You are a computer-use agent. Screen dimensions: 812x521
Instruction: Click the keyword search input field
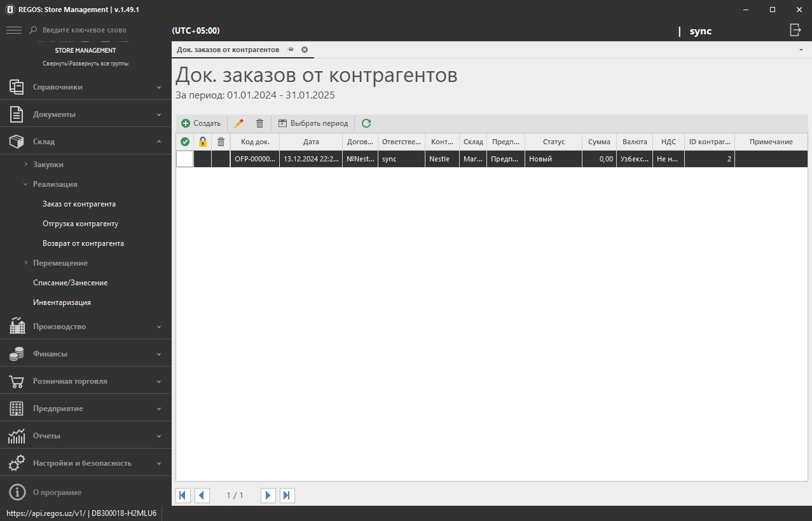coord(95,30)
